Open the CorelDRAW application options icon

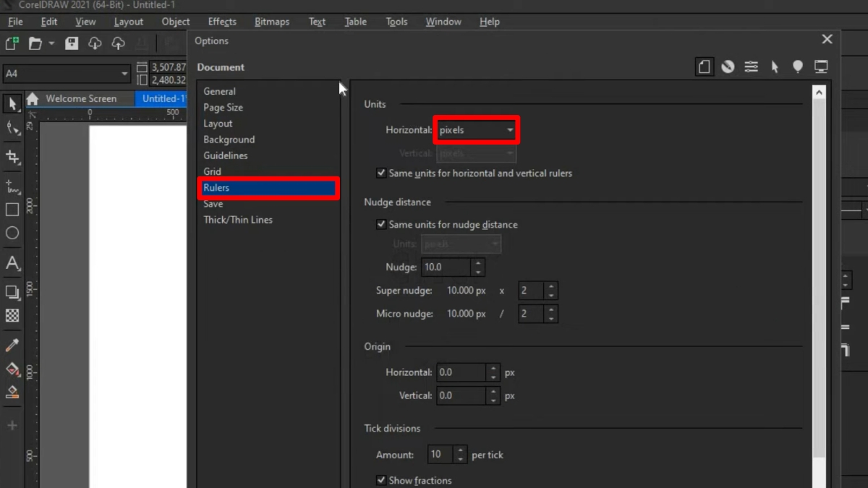coord(728,67)
